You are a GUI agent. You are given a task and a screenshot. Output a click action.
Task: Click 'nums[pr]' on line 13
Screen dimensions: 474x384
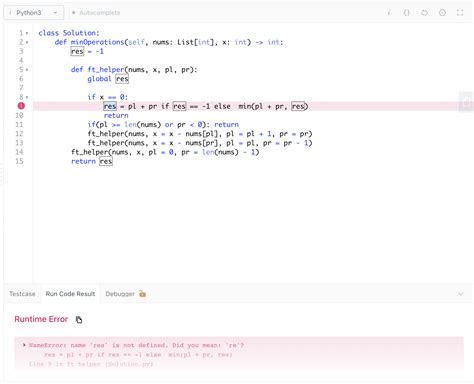coord(203,143)
